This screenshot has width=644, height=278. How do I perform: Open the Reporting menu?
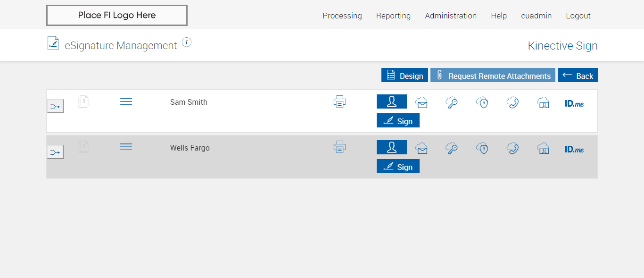pyautogui.click(x=393, y=16)
